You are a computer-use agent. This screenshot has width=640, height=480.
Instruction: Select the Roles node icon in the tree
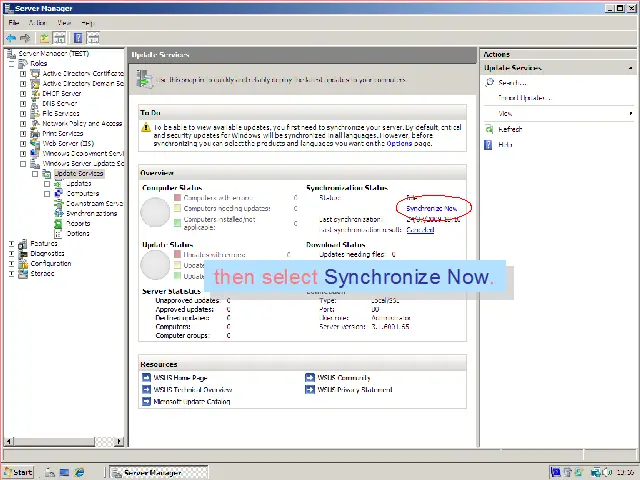[23, 63]
